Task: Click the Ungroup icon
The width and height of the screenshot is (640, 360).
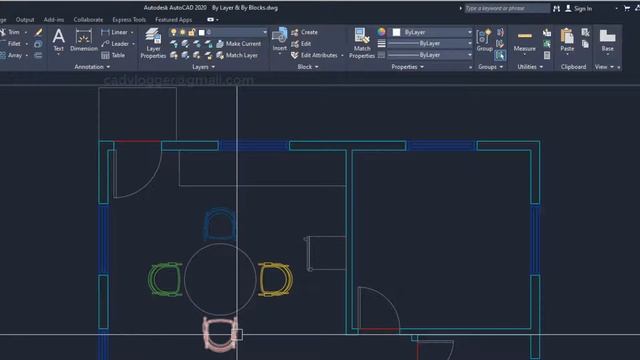Action: tap(500, 32)
